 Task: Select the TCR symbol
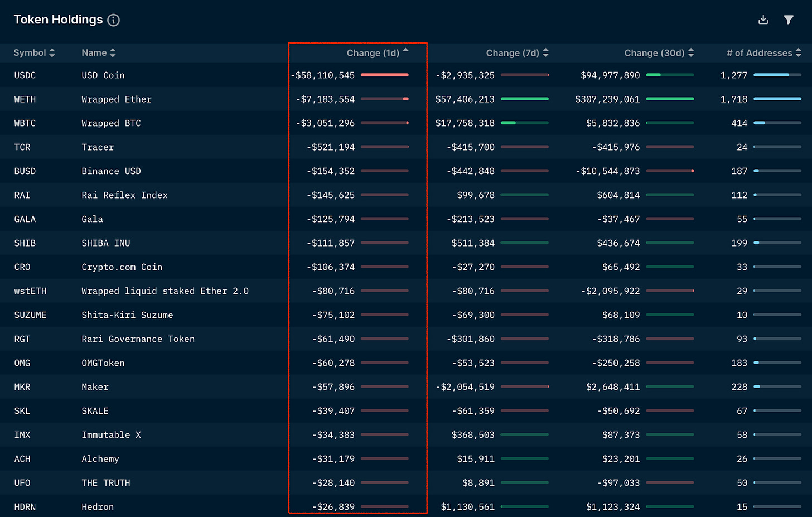[22, 147]
